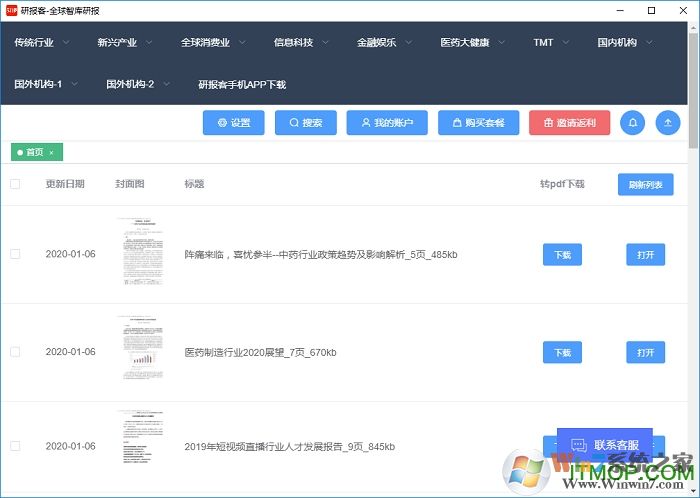Open 研报客手机APP下载 menu item
The image size is (700, 498).
pos(242,84)
